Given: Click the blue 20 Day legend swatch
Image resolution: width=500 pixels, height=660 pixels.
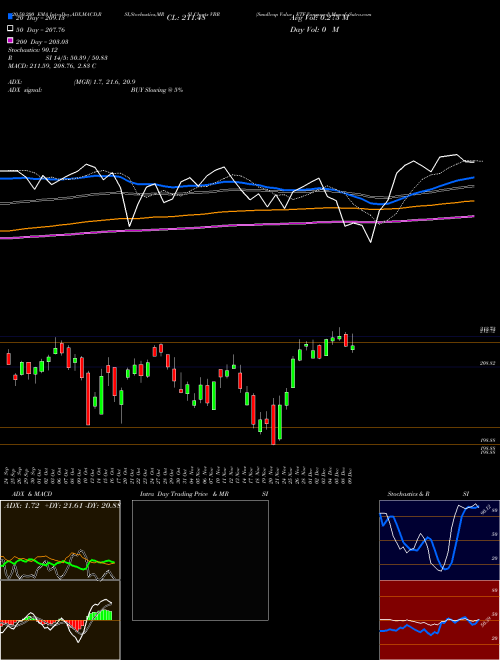Looking at the screenshot, I should (11, 16).
